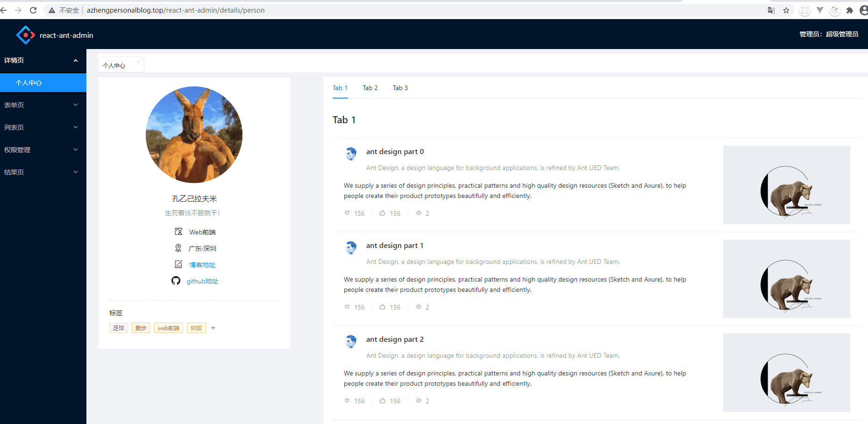Click the 管理员: 超级管理员 header label
The height and width of the screenshot is (424, 868).
click(x=829, y=34)
